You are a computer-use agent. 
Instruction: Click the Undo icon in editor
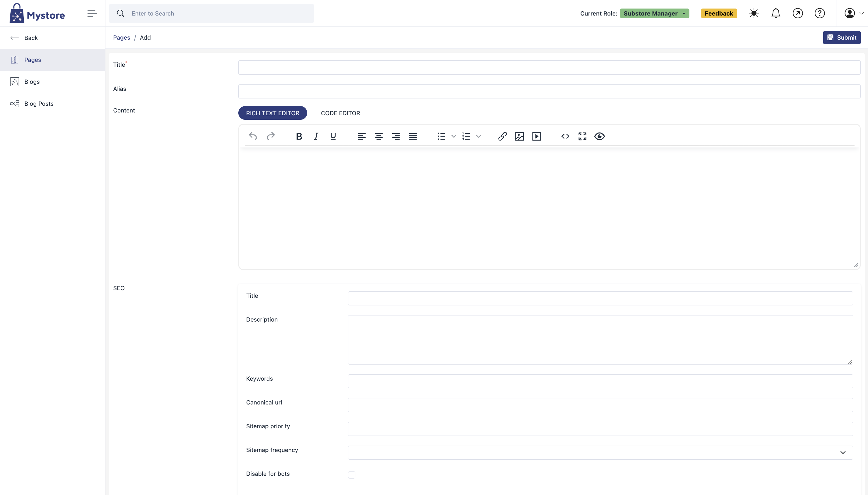point(253,136)
